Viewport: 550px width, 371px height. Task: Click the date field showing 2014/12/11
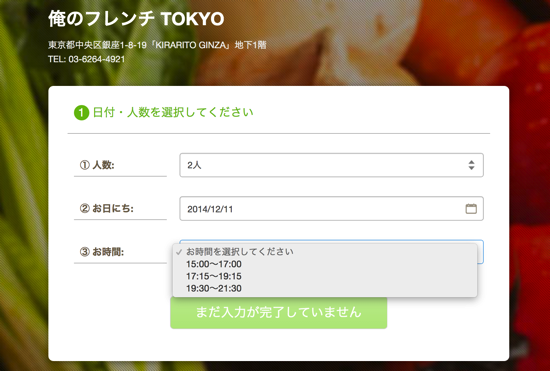(x=331, y=209)
